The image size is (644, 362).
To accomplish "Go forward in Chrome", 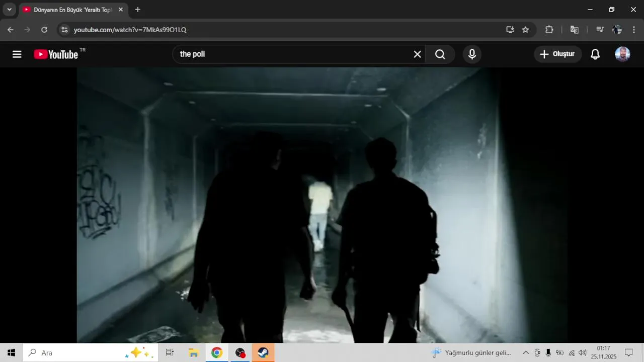I will (27, 30).
